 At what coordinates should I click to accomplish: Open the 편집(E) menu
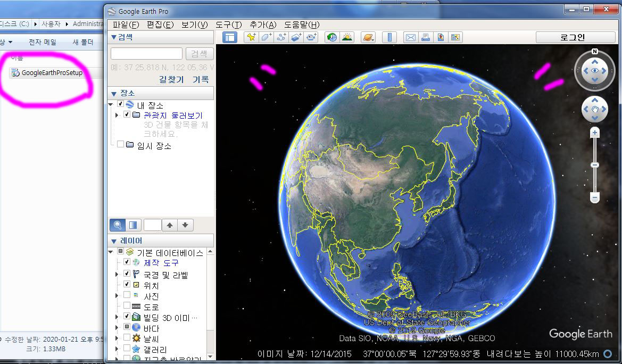click(x=160, y=24)
